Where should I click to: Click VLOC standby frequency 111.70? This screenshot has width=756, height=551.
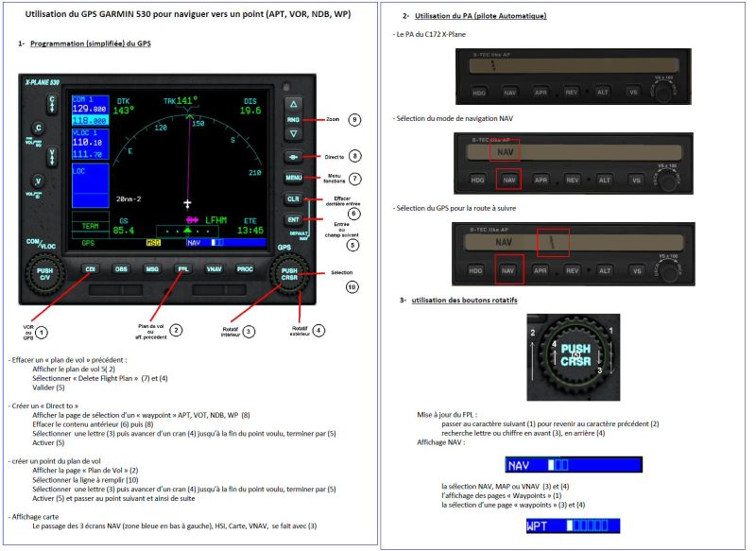[88, 154]
